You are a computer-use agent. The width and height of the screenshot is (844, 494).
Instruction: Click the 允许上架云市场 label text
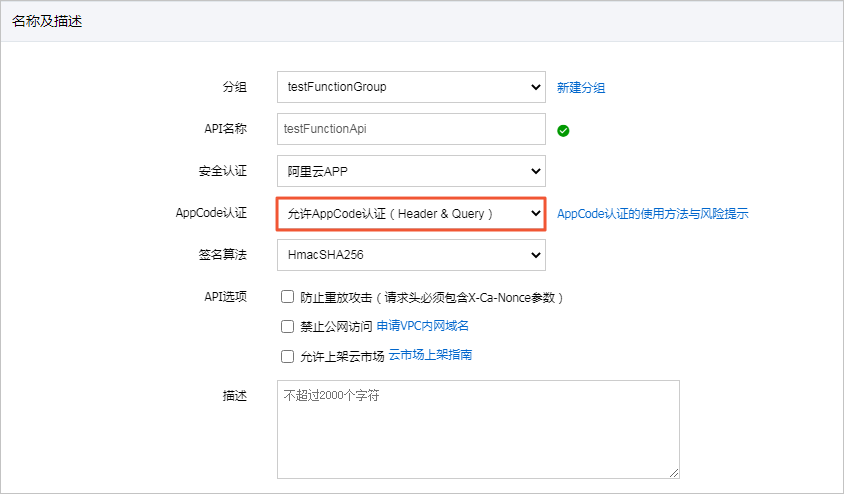pyautogui.click(x=342, y=356)
